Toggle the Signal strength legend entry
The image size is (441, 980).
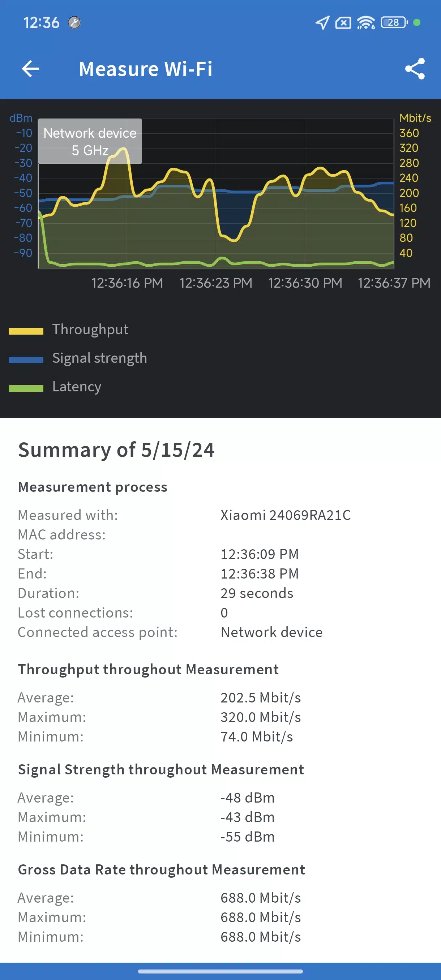(78, 358)
